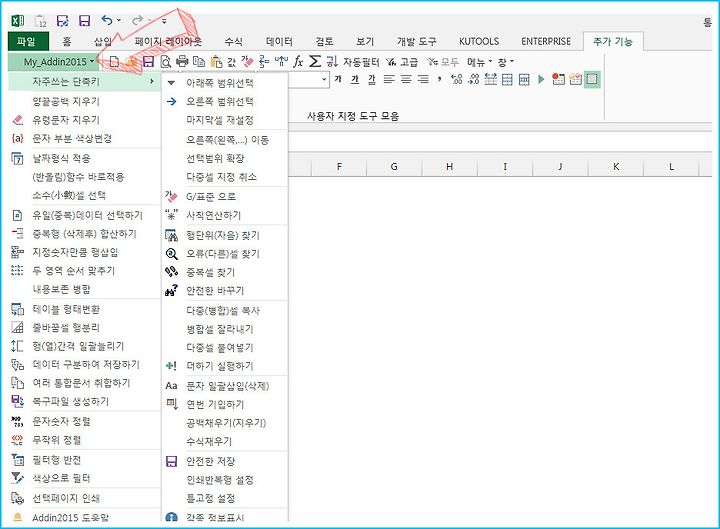Click the 값 paste values button
This screenshot has width=720, height=529.
click(x=231, y=62)
